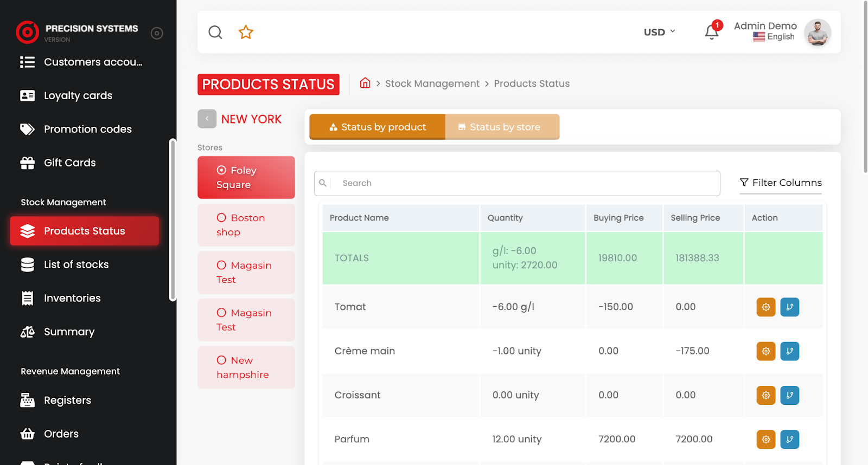
Task: Select the first Magasin Test store
Action: click(x=246, y=273)
